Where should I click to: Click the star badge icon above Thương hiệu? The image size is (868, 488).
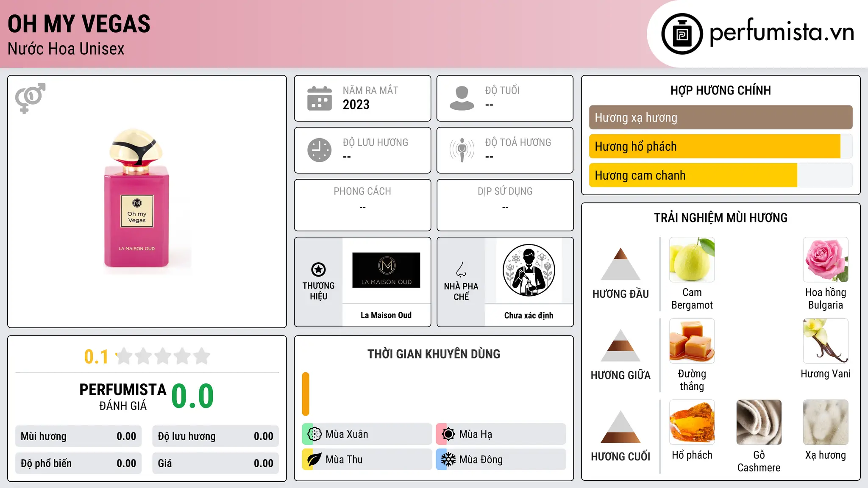tap(318, 269)
